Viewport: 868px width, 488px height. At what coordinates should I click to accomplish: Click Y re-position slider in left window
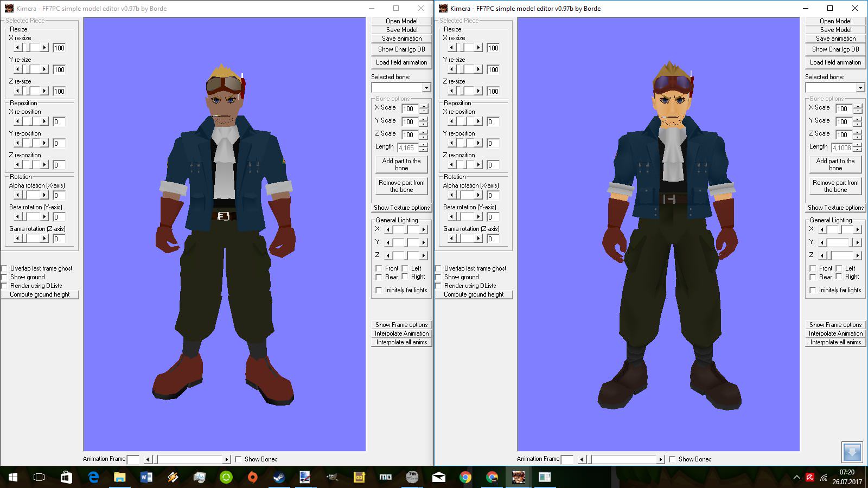click(x=31, y=143)
